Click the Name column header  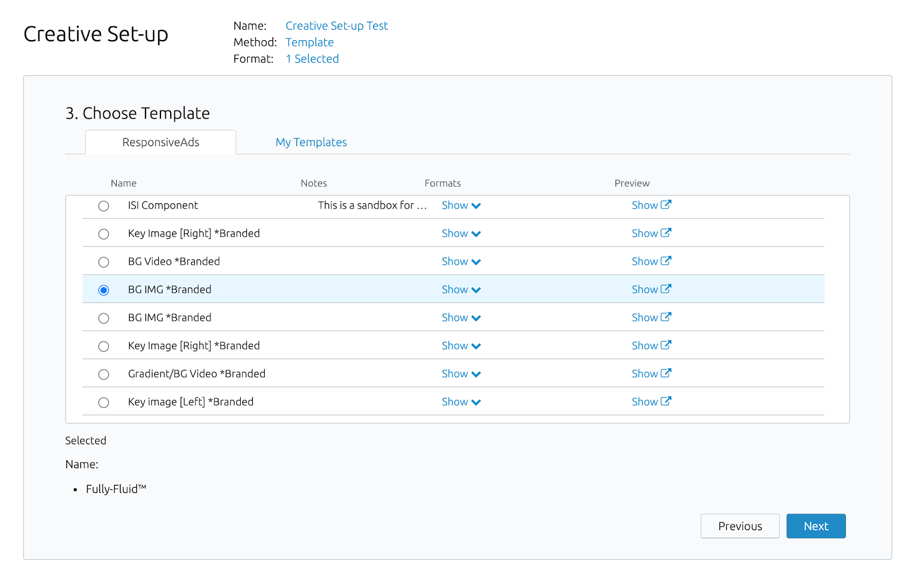(124, 183)
